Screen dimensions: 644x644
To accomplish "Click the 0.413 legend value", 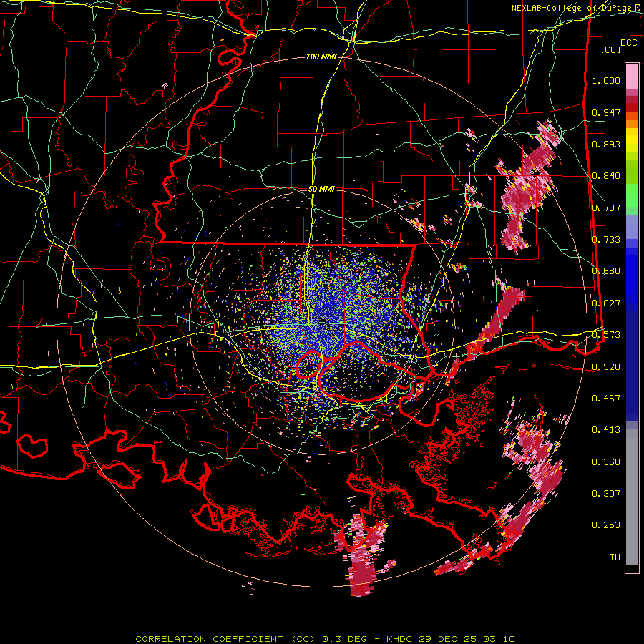I will click(x=606, y=430).
